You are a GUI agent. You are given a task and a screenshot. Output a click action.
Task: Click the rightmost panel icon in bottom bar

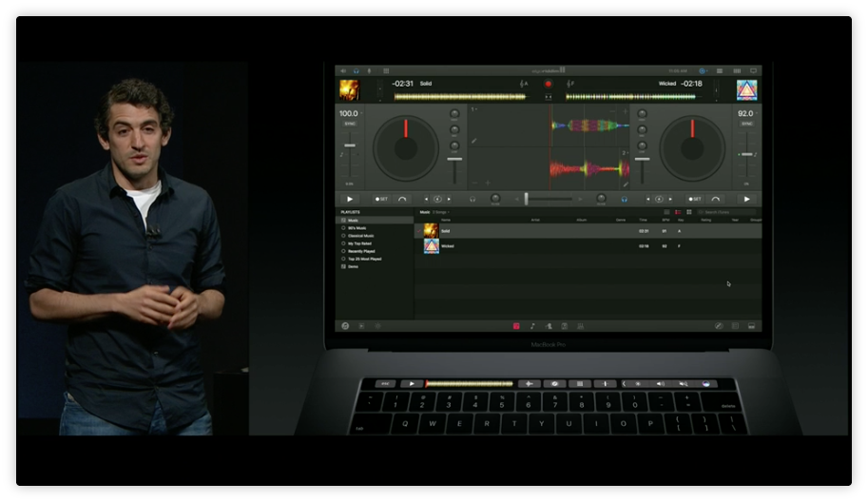(x=751, y=326)
